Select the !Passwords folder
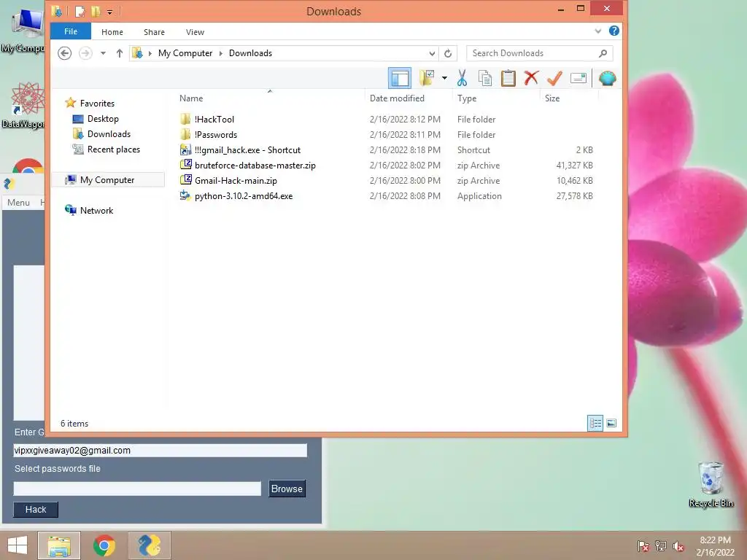The width and height of the screenshot is (747, 560). tap(216, 135)
